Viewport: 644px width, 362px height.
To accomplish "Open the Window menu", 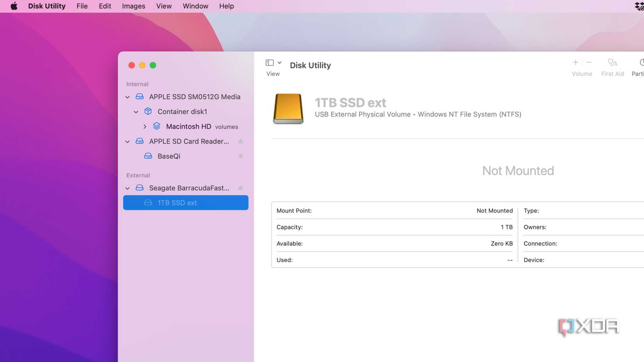I will pos(196,6).
